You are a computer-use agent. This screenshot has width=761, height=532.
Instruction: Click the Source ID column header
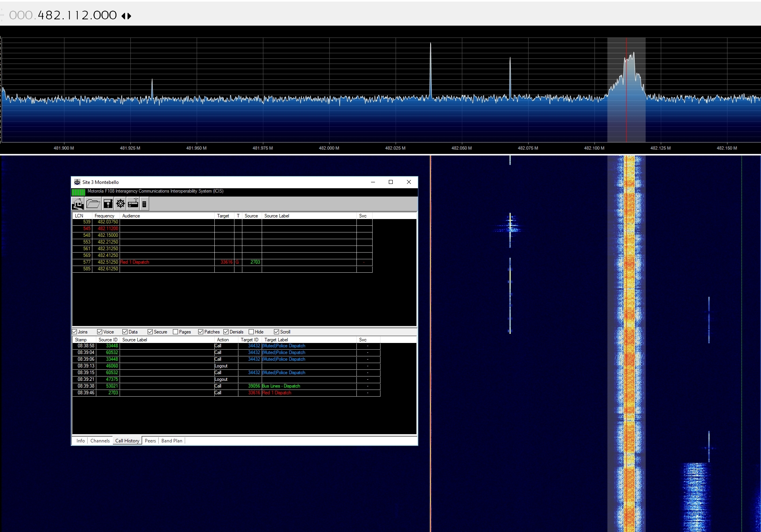tap(108, 340)
